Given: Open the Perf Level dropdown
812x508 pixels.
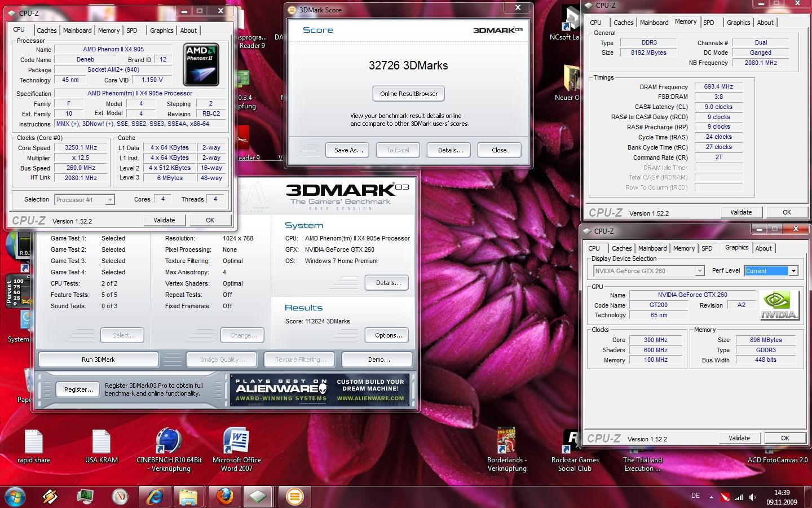Looking at the screenshot, I should 771,271.
